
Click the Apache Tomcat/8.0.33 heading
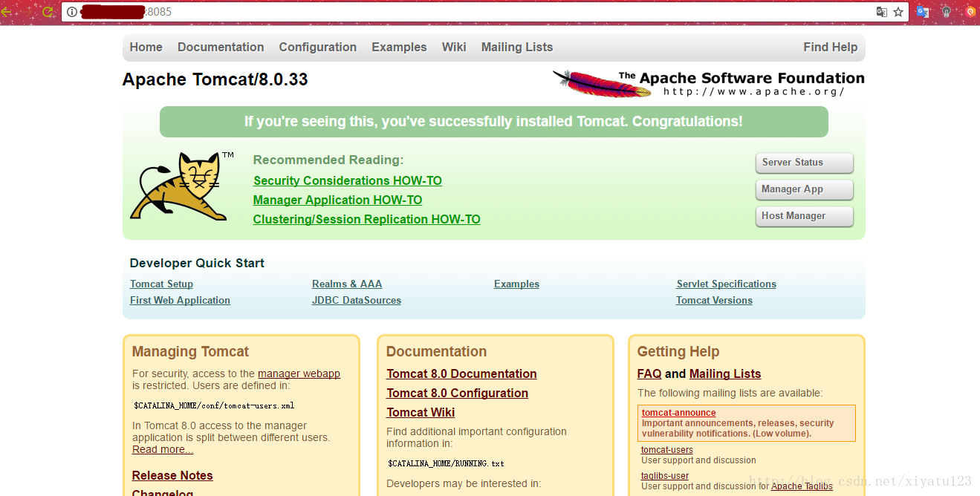215,79
